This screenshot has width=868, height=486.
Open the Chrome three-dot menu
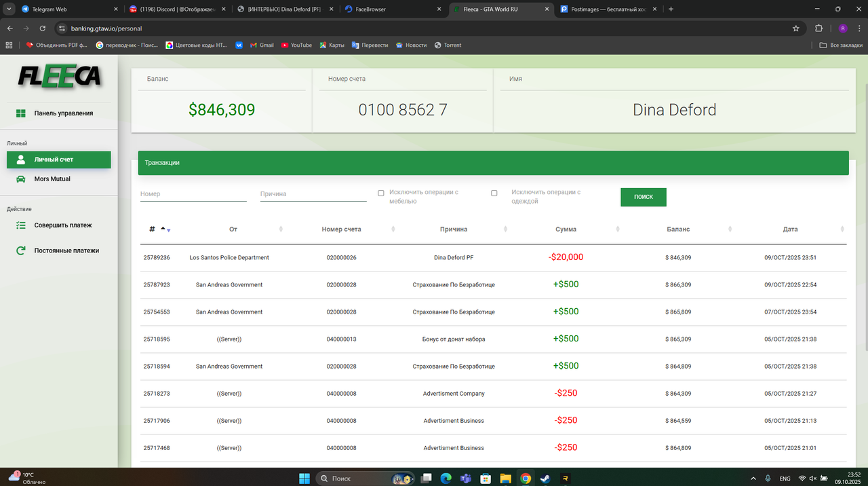pyautogui.click(x=859, y=29)
